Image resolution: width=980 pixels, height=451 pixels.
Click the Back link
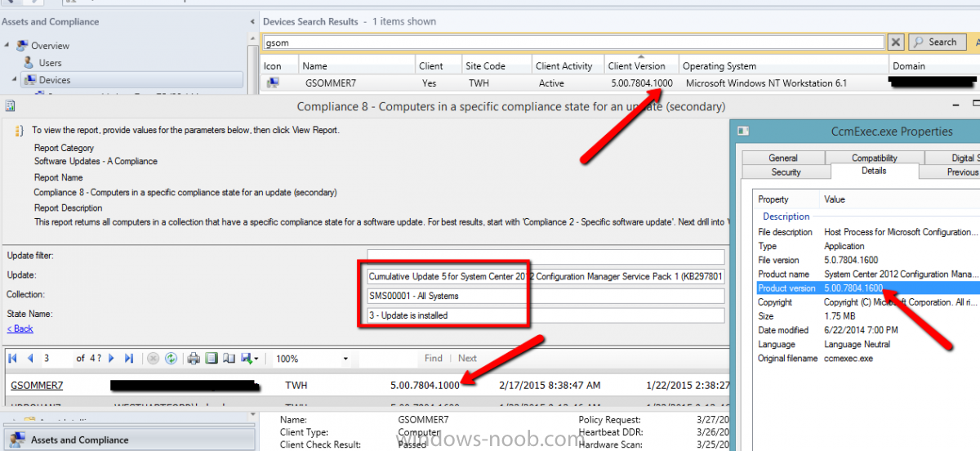20,328
